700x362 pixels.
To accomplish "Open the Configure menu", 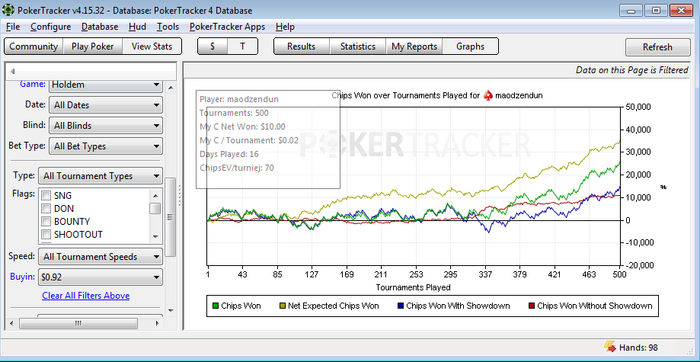I will pyautogui.click(x=50, y=27).
